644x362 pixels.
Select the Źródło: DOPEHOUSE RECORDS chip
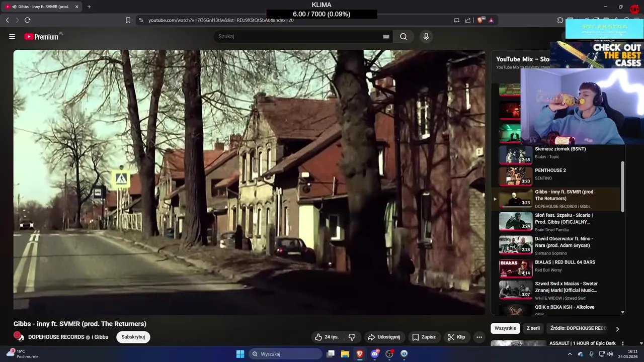[579, 328]
